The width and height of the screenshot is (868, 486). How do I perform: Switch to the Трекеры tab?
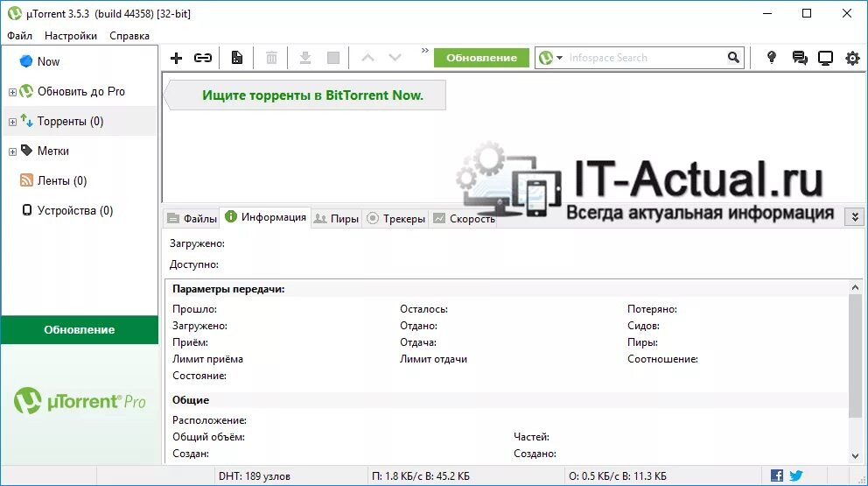click(395, 218)
